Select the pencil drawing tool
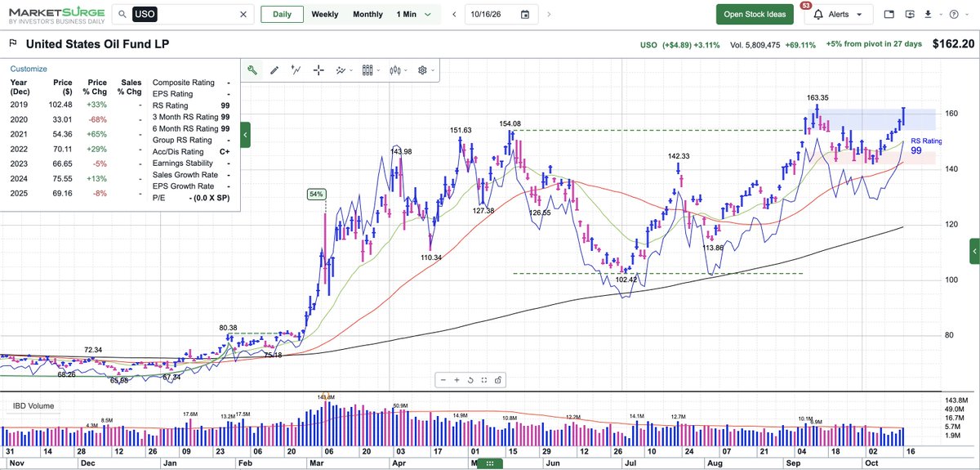 [x=274, y=70]
